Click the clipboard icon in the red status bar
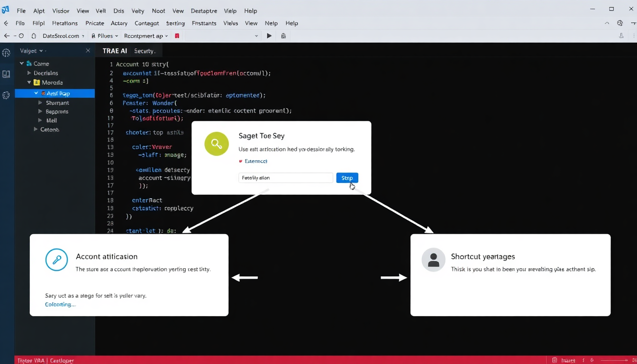 pos(555,360)
